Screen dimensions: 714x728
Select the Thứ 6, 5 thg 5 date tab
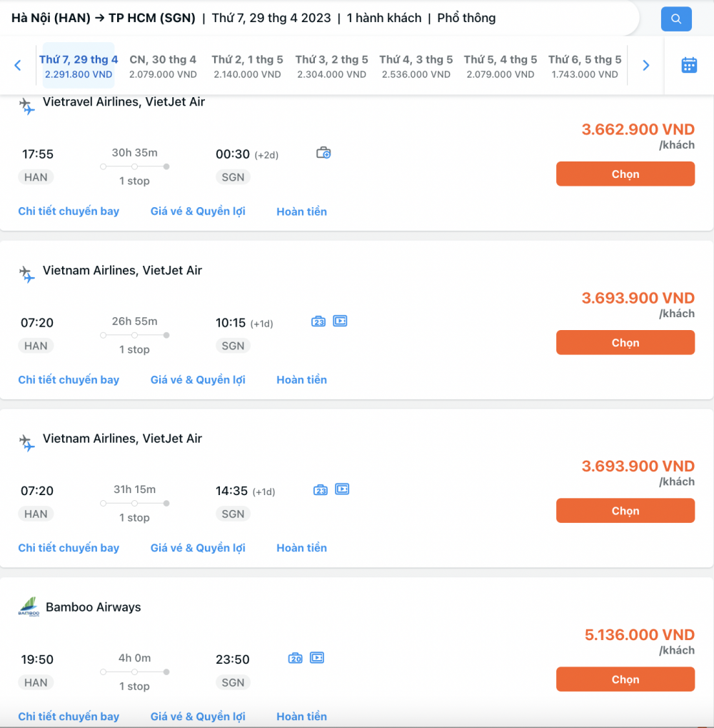point(585,66)
